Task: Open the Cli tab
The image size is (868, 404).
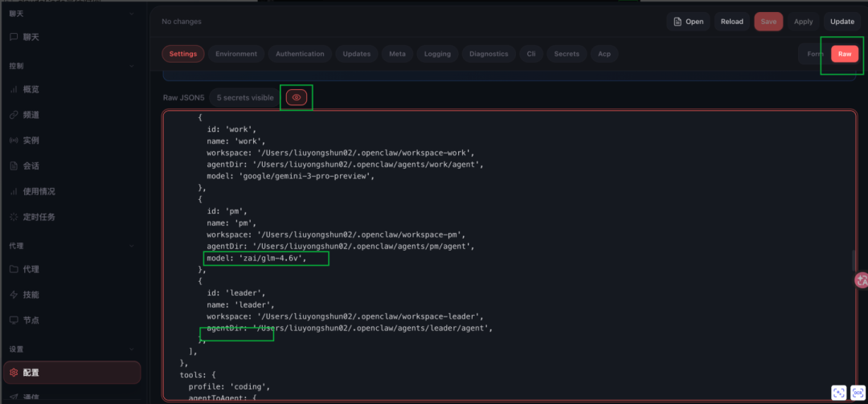Action: click(x=531, y=54)
